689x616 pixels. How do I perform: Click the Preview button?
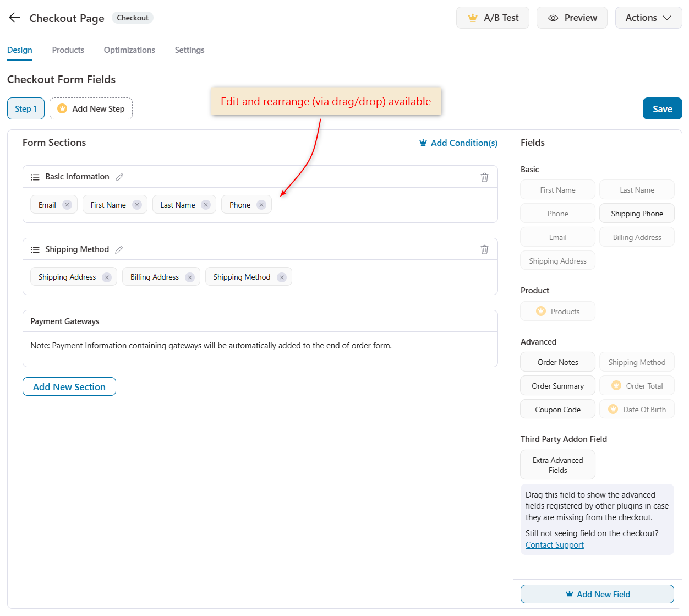pyautogui.click(x=572, y=18)
